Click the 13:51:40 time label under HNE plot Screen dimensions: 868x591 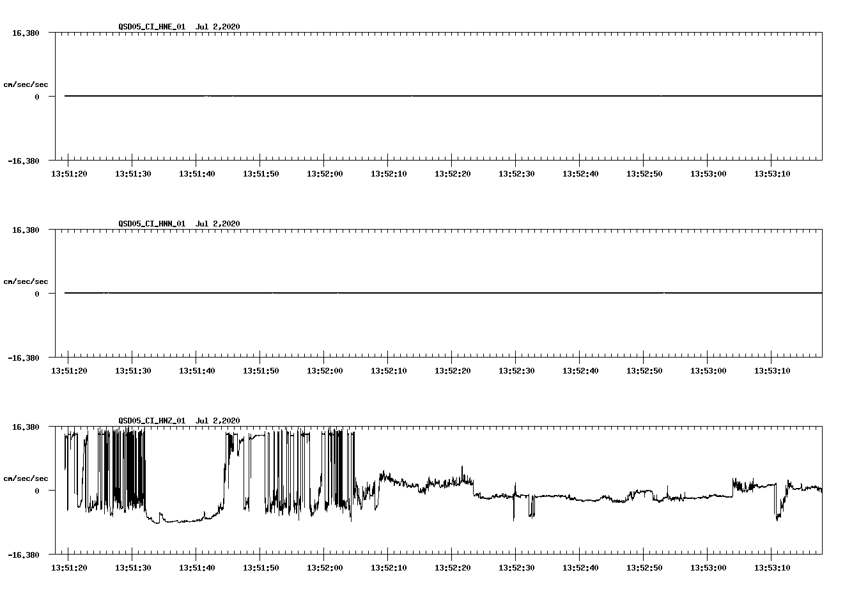point(197,174)
